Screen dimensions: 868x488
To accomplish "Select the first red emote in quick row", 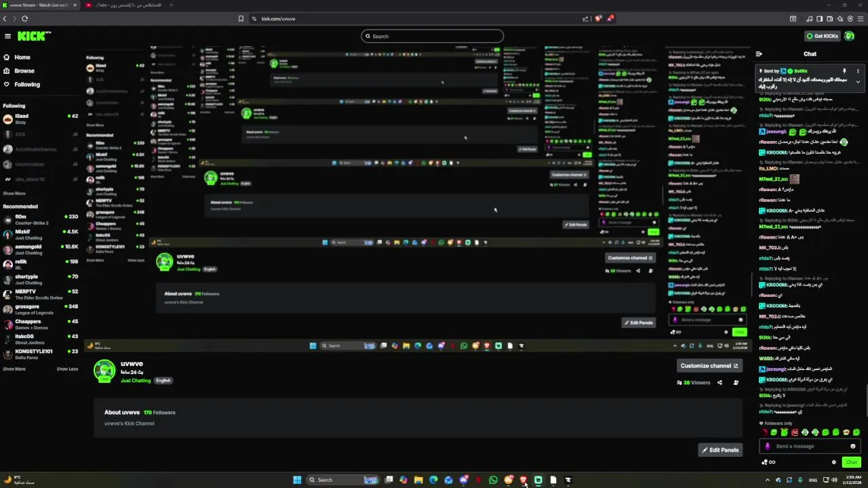I will pos(764,432).
